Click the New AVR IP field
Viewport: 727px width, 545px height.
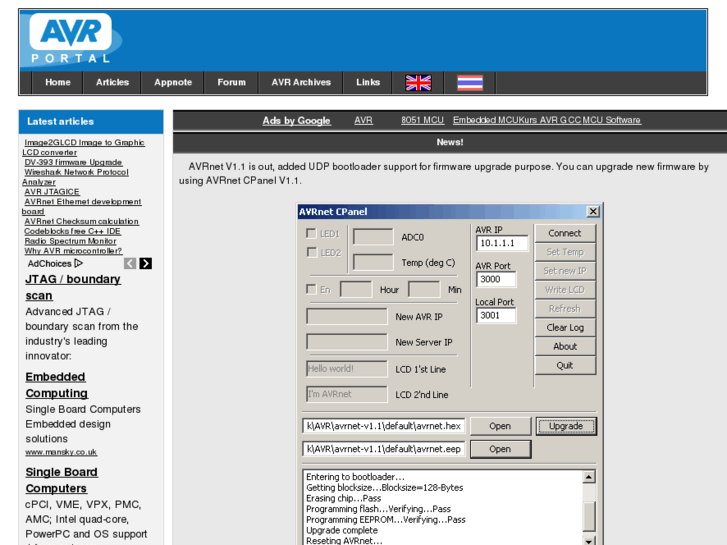(x=347, y=317)
